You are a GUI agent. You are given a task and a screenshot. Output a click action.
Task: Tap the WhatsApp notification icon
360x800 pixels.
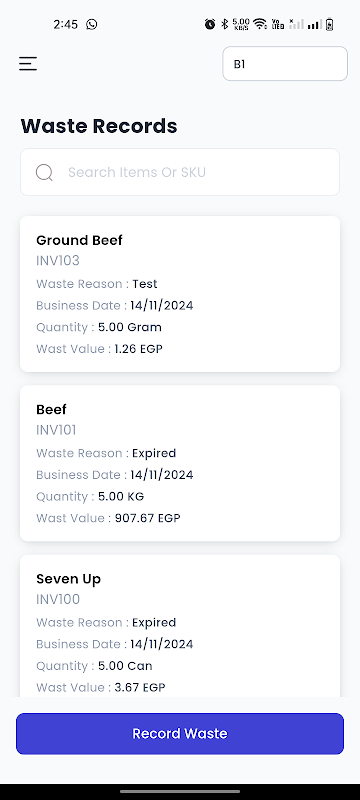tap(92, 24)
